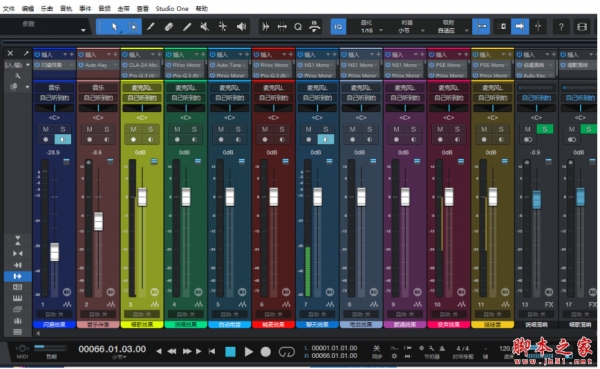The height and width of the screenshot is (369, 600).
Task: Select the Range tool
Action: pos(133,26)
